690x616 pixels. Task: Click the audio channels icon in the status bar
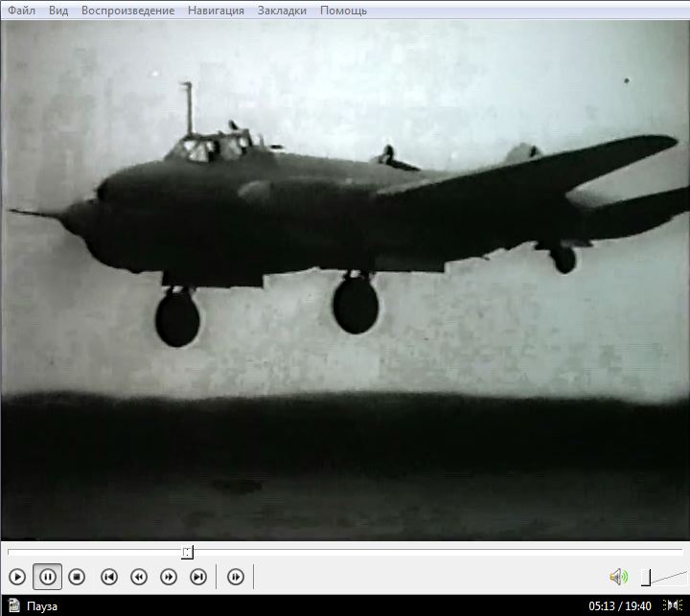[x=672, y=605]
